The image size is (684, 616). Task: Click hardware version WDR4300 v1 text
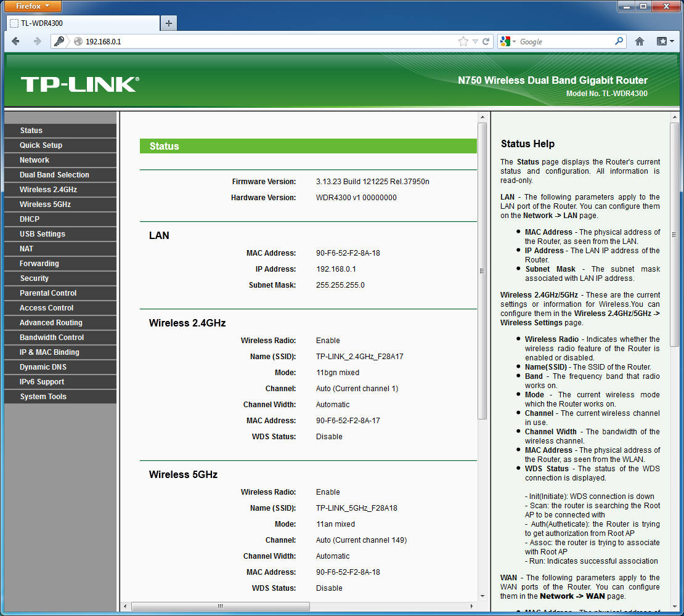click(356, 198)
